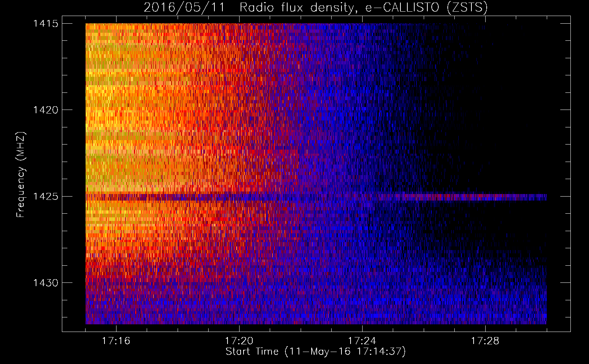Screen dimensions: 589x364
Task: Click the 17:16 time tick label
Action: tap(116, 341)
